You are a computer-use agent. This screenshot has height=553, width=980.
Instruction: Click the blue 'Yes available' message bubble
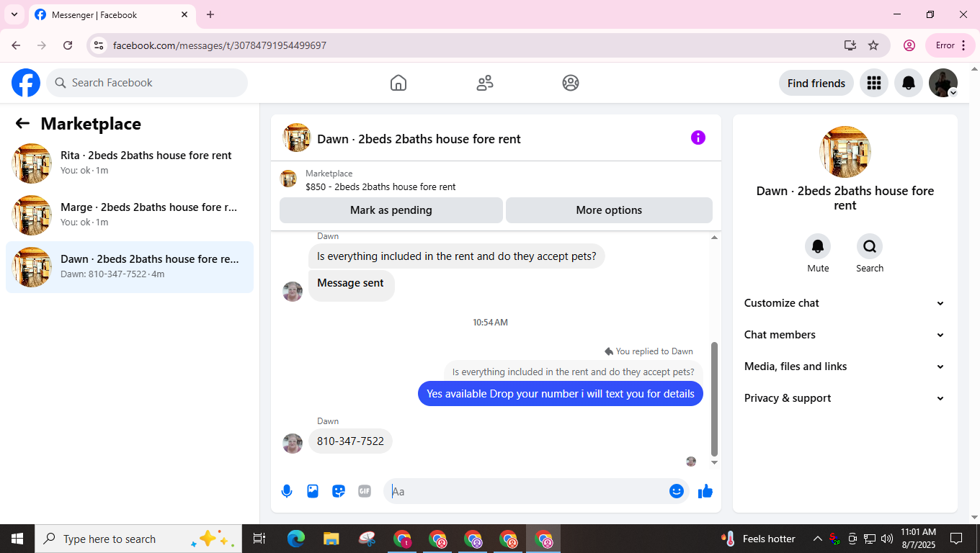[x=561, y=394]
